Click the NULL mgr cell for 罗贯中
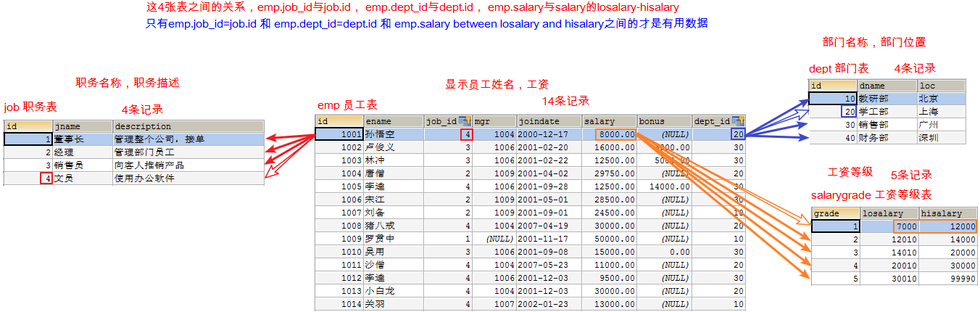 click(500, 239)
